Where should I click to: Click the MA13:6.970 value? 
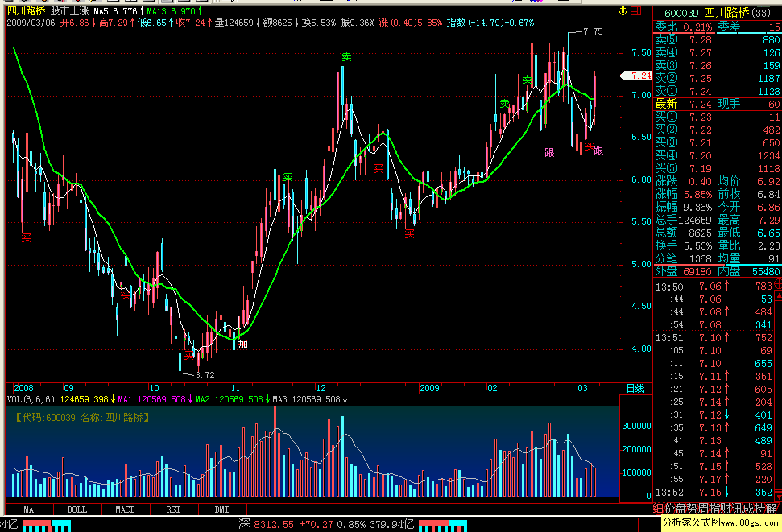pos(171,11)
